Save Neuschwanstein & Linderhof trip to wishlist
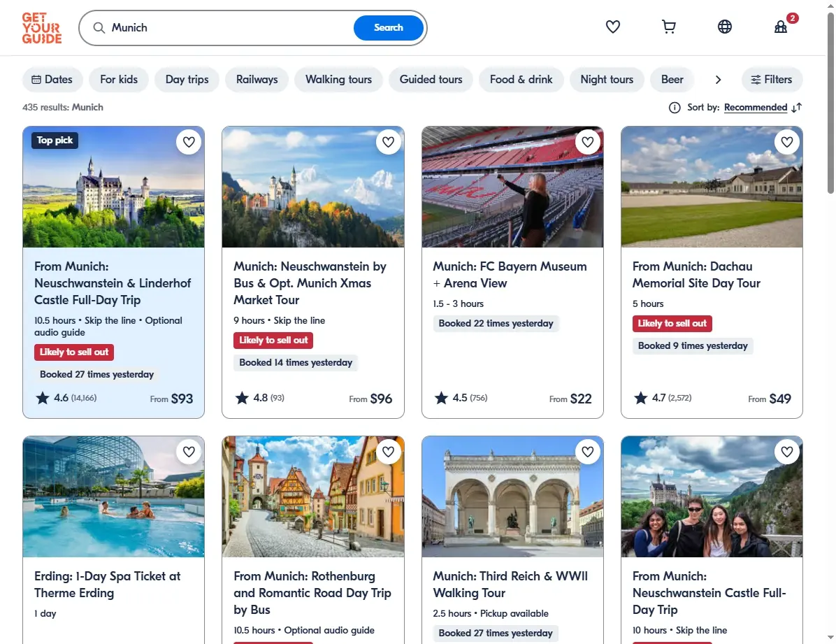The height and width of the screenshot is (644, 836). pyautogui.click(x=189, y=142)
